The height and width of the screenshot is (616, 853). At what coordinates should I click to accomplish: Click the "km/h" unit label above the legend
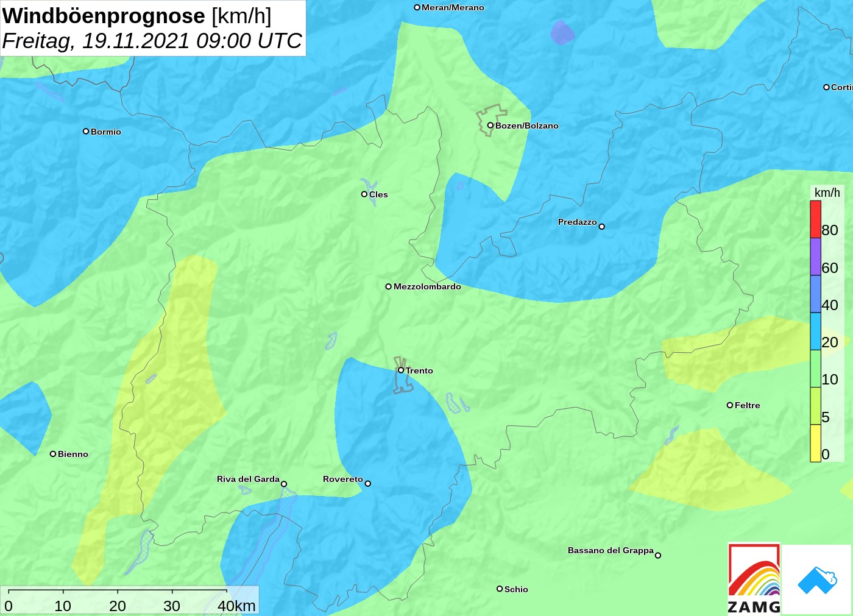(827, 193)
